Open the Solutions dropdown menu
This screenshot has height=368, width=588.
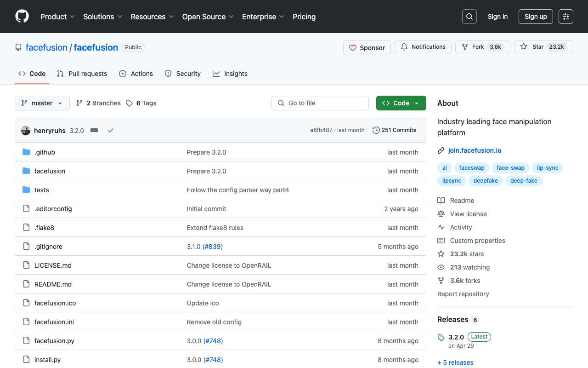(x=103, y=17)
